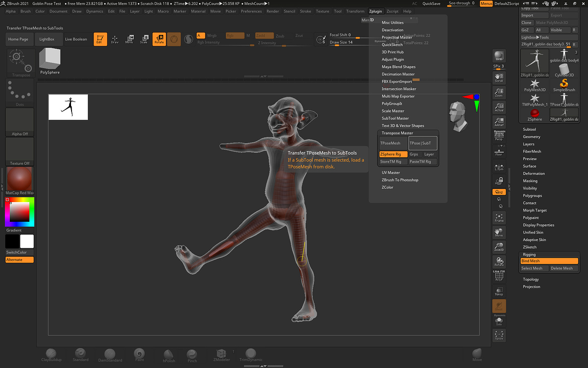Viewport: 588px width, 368px height.
Task: Switch to Move mode in top shelf
Action: [129, 39]
